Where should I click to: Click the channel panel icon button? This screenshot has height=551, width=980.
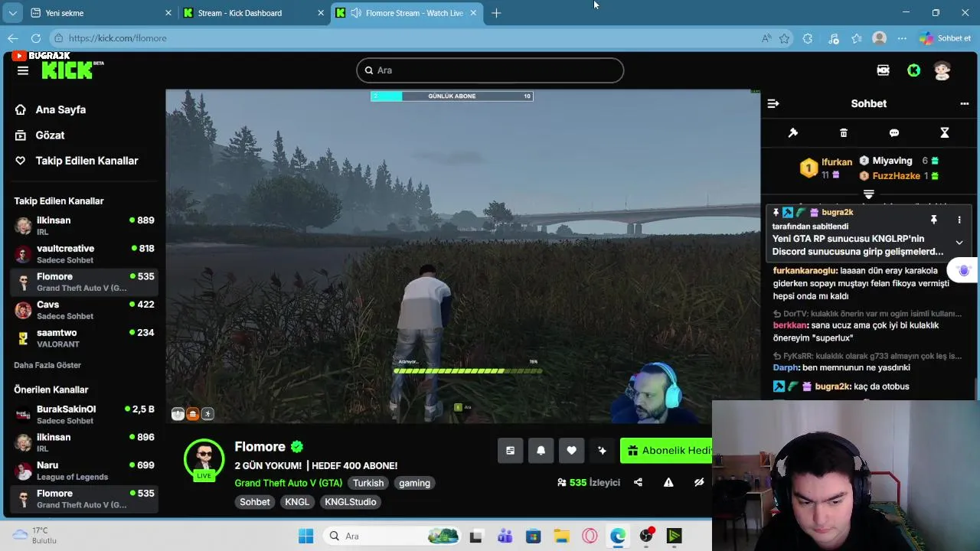coord(510,451)
